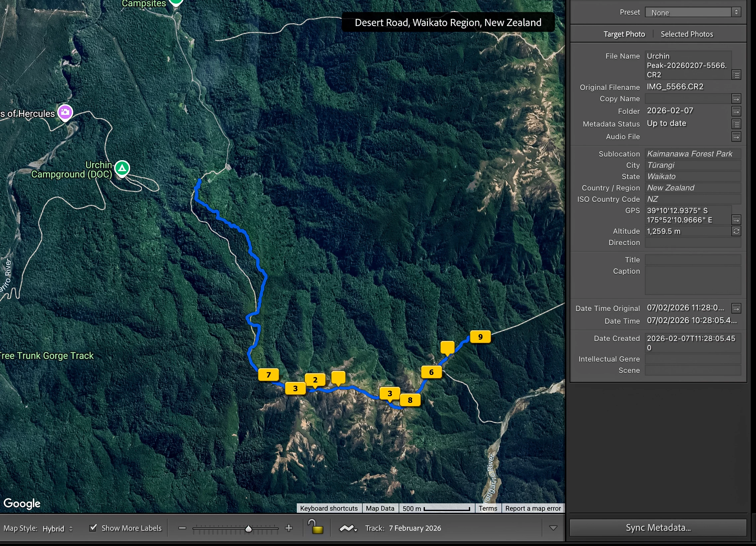Click Metadata Status list icon
This screenshot has height=546, width=756.
click(x=736, y=124)
